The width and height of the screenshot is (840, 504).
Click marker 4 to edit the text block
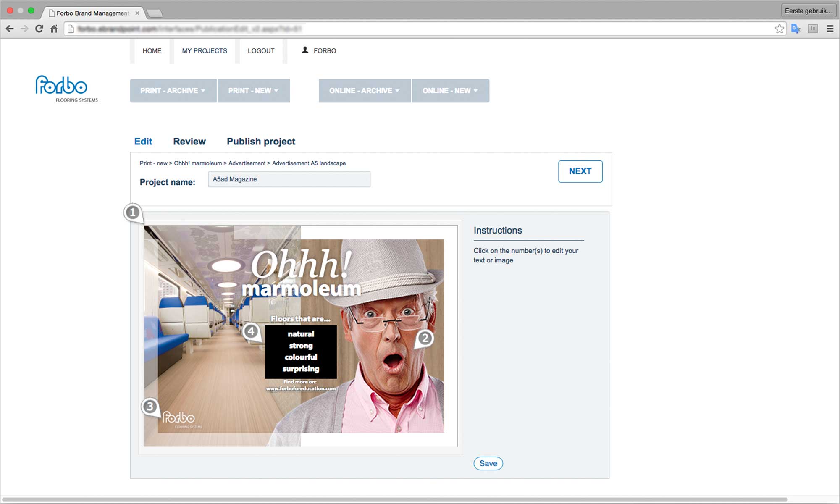pyautogui.click(x=251, y=332)
